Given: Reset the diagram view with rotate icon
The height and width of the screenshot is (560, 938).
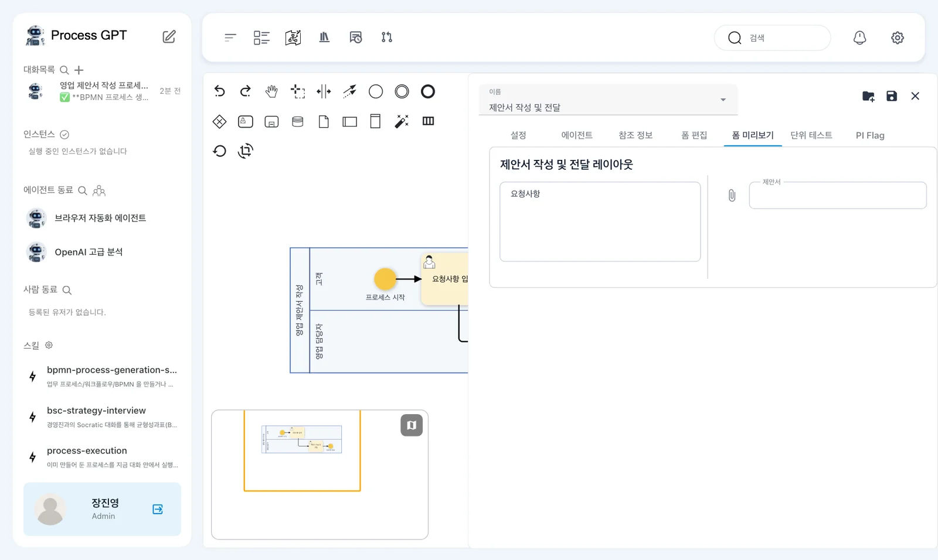Looking at the screenshot, I should click(219, 151).
